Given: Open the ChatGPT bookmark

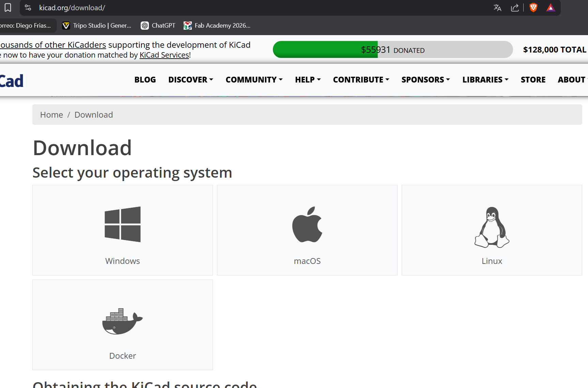Looking at the screenshot, I should pos(158,26).
